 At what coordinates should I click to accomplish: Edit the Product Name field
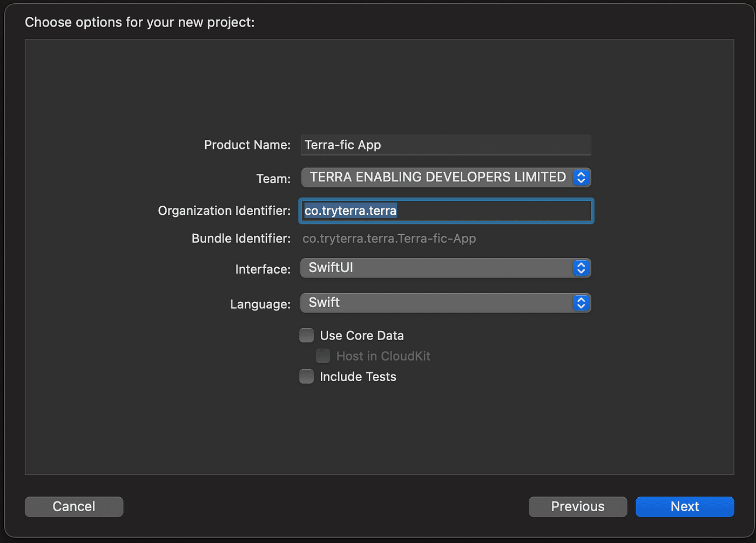point(446,145)
